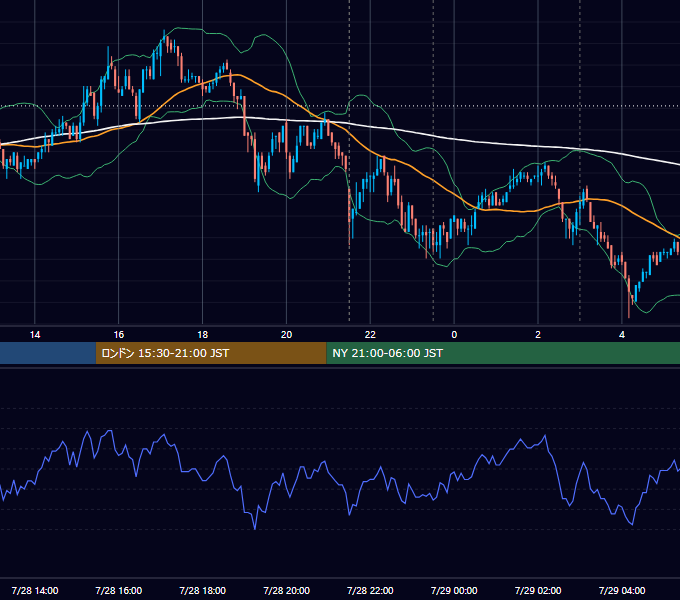This screenshot has height=600, width=680.
Task: Click the 7/29 04:00 time label
Action: (x=622, y=590)
